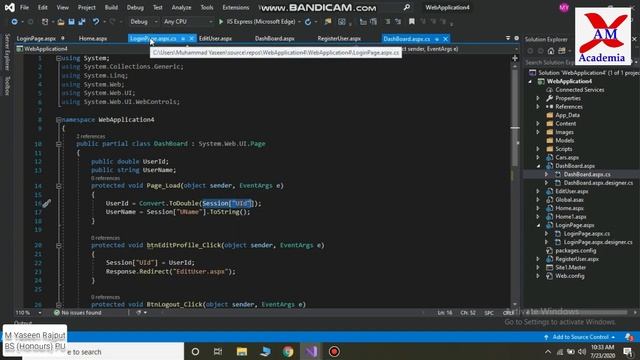Click the Bandicam record icon on taskbar
Image resolution: width=640 pixels, height=360 pixels.
(334, 351)
